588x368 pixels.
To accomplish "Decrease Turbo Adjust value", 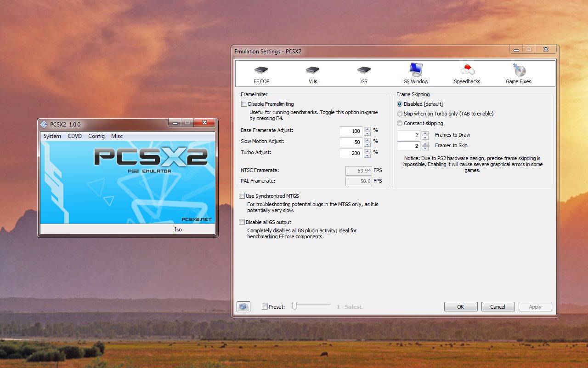I will 367,155.
